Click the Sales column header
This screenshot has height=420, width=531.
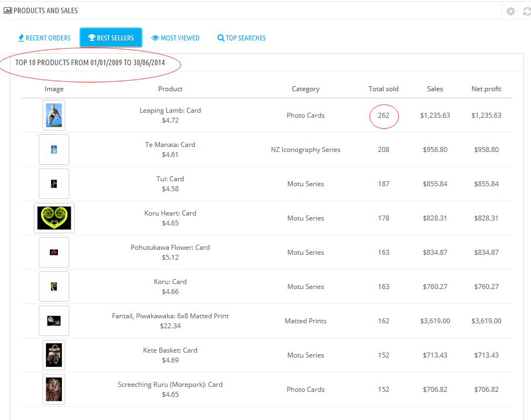pos(435,88)
